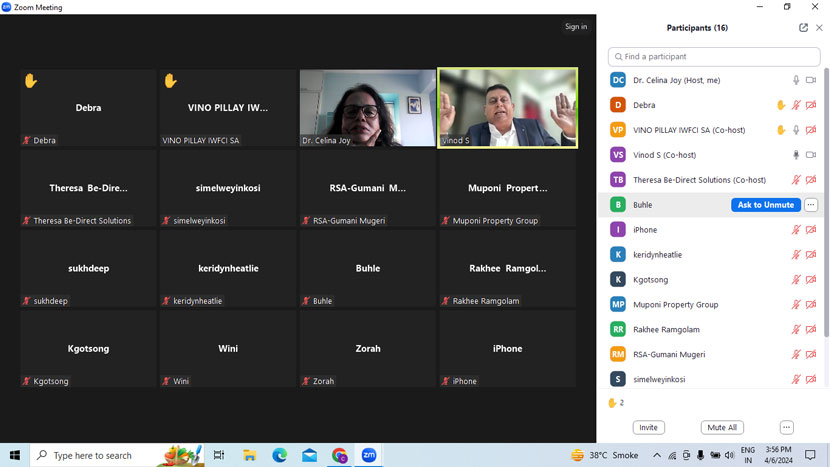
Task: Select Rakhee Ramgolam in participants list
Action: (x=666, y=329)
